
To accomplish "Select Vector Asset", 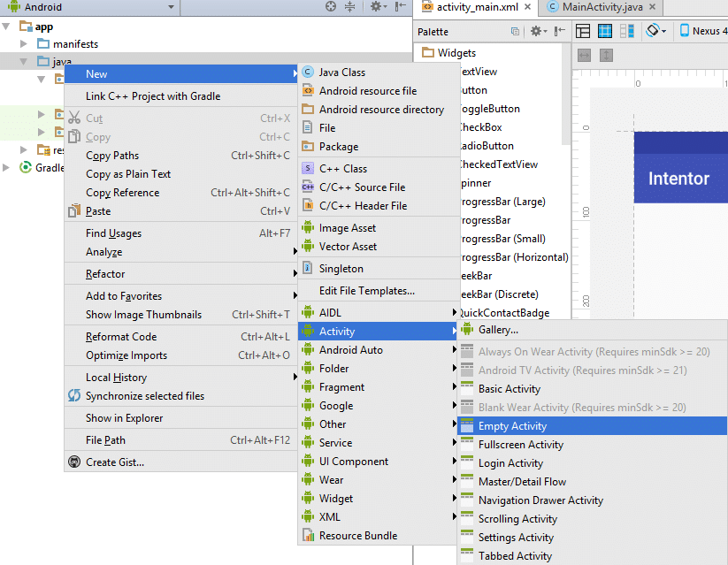I will coord(379,247).
